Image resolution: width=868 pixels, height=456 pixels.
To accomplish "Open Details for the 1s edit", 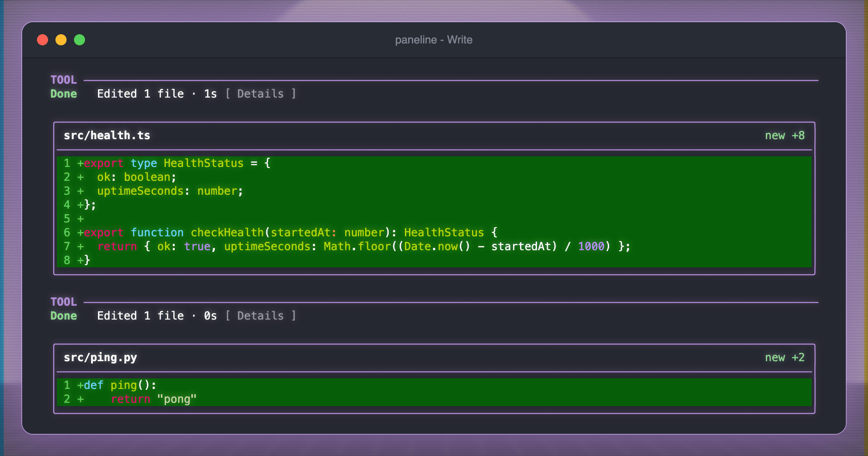I will 261,94.
